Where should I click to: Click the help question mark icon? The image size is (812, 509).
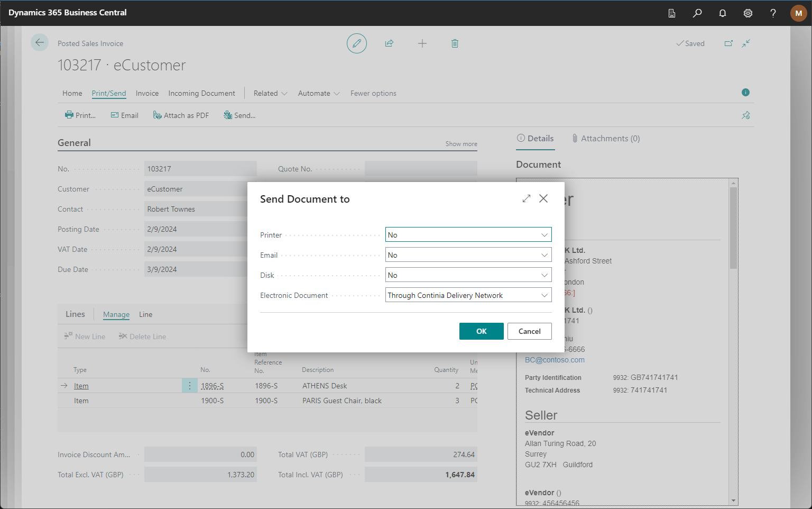[x=773, y=13]
